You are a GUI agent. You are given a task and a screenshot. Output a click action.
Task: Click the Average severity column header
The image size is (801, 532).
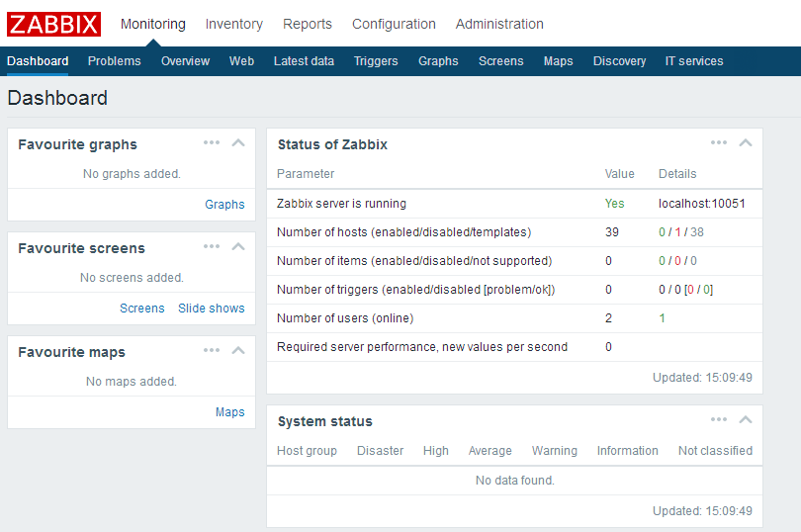pos(489,451)
